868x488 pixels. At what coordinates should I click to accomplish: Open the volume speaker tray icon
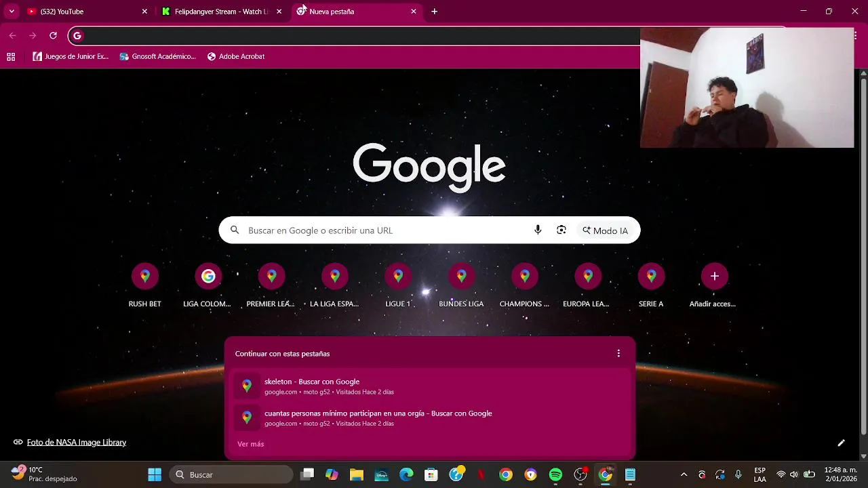pos(794,474)
